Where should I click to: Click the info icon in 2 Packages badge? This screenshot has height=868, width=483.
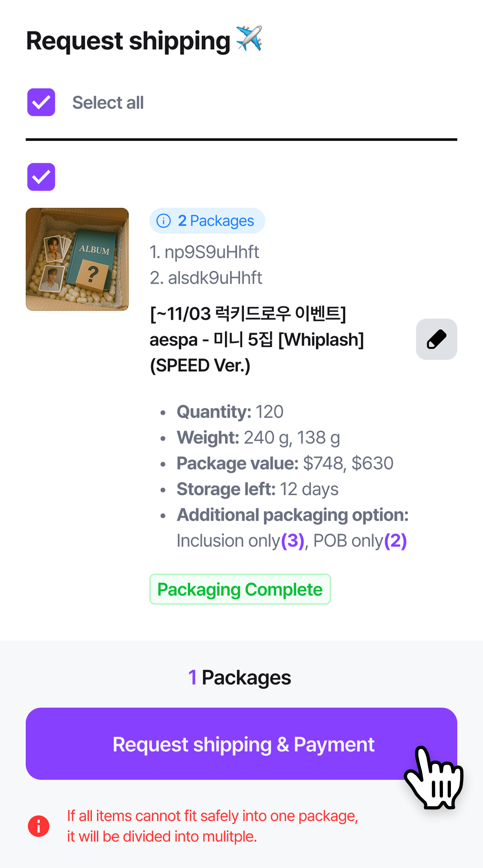point(164,221)
